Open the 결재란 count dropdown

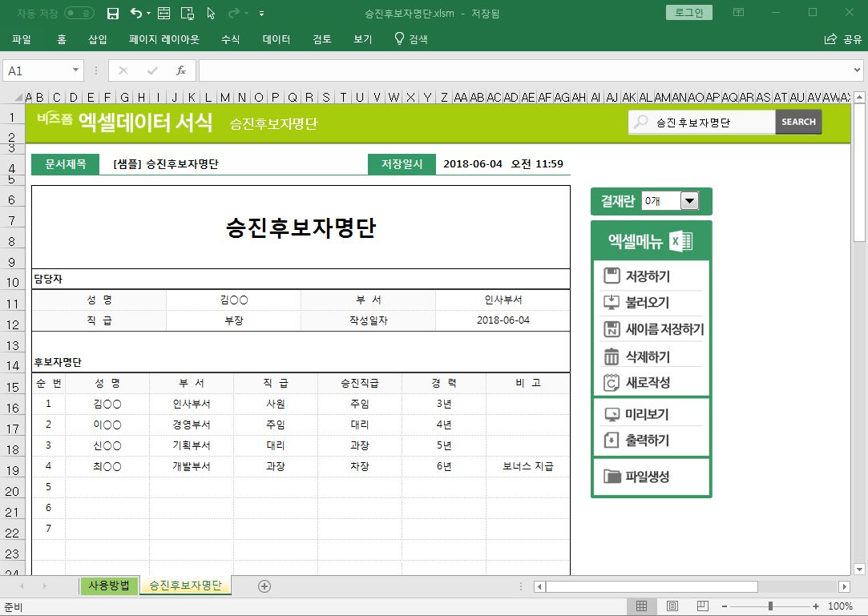pyautogui.click(x=689, y=201)
